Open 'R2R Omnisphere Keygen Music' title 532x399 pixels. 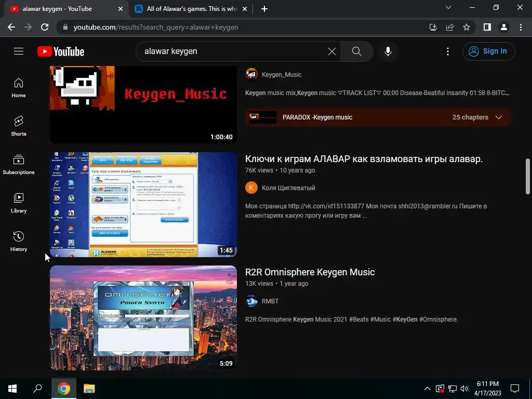tap(310, 272)
